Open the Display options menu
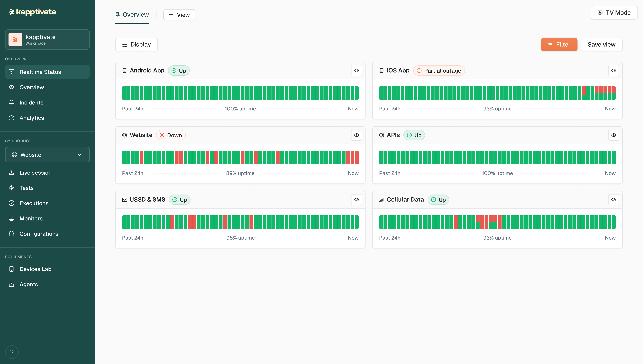The width and height of the screenshot is (643, 364). coord(136,44)
